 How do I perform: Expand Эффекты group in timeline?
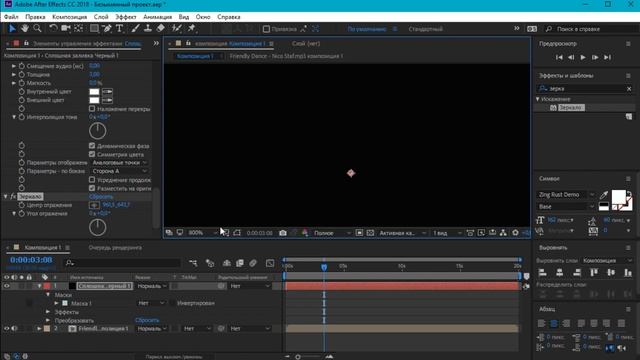pyautogui.click(x=48, y=312)
